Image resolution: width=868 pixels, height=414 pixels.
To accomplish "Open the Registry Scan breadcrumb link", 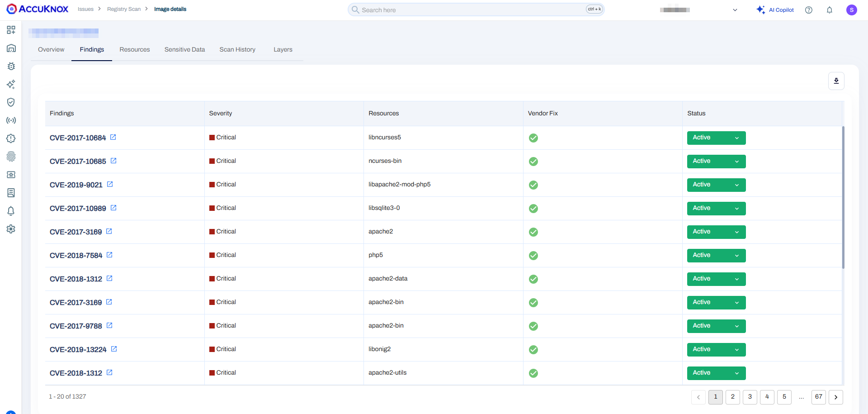I will 124,9.
